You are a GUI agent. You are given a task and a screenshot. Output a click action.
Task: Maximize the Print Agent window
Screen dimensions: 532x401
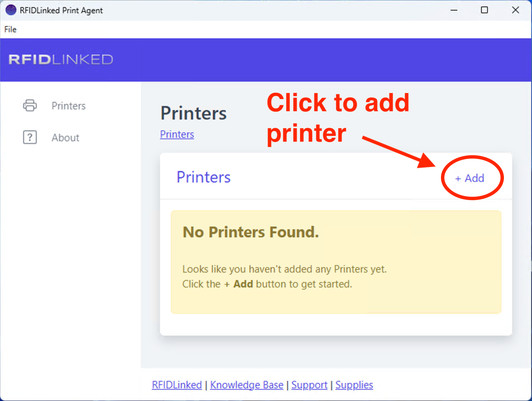pos(484,10)
